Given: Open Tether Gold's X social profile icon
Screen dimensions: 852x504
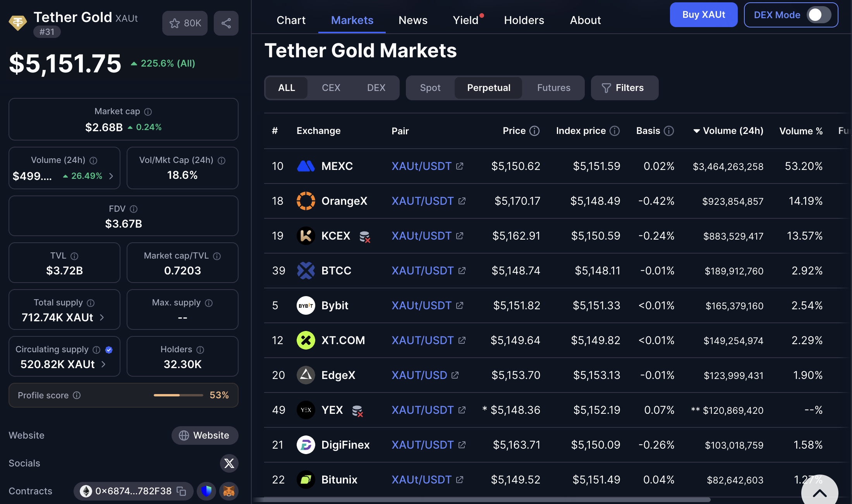Looking at the screenshot, I should coord(229,463).
